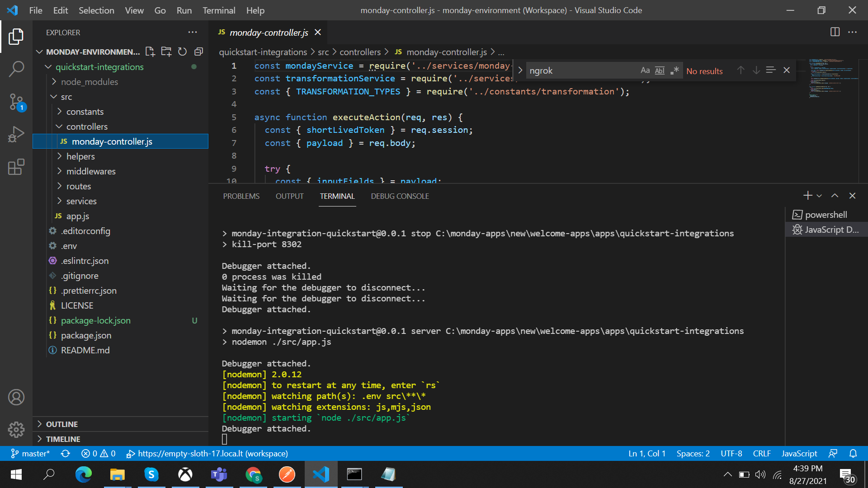Open the loca.lt workspace link in status bar
Image resolution: width=868 pixels, height=488 pixels.
click(x=207, y=454)
